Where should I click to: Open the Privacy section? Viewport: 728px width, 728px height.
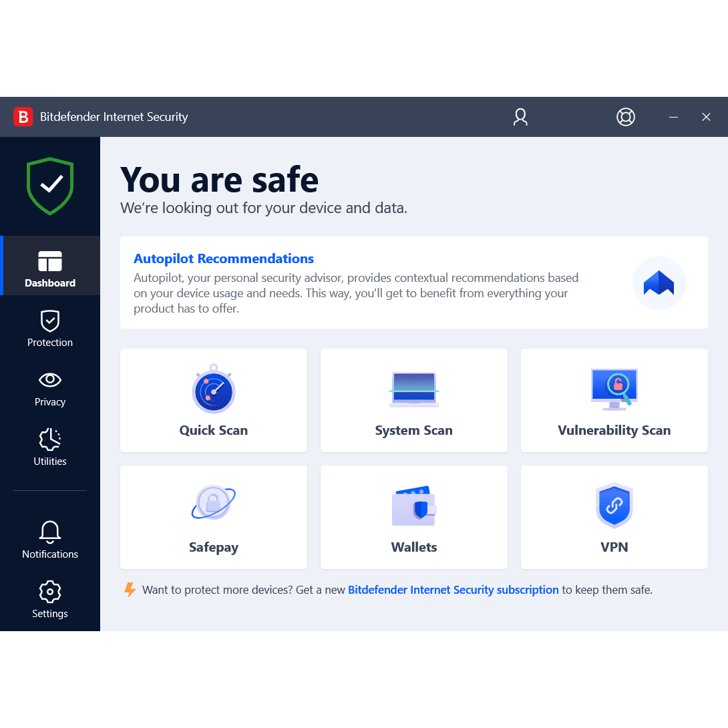(50, 389)
